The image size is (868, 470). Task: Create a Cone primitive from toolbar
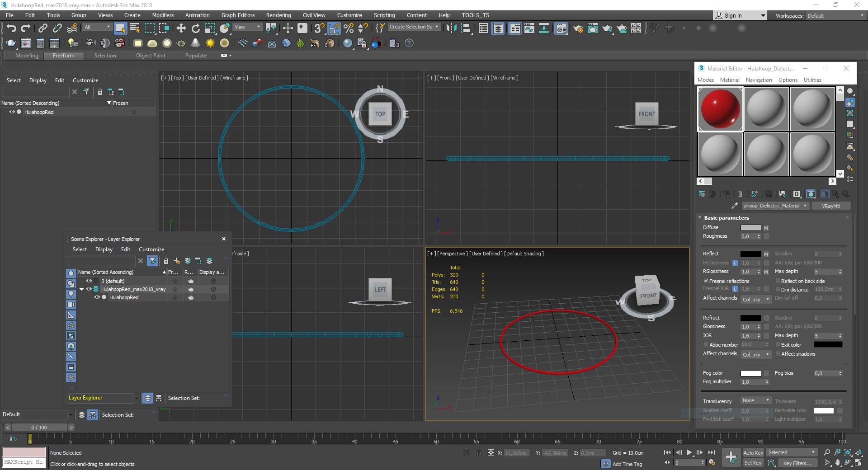click(196, 43)
